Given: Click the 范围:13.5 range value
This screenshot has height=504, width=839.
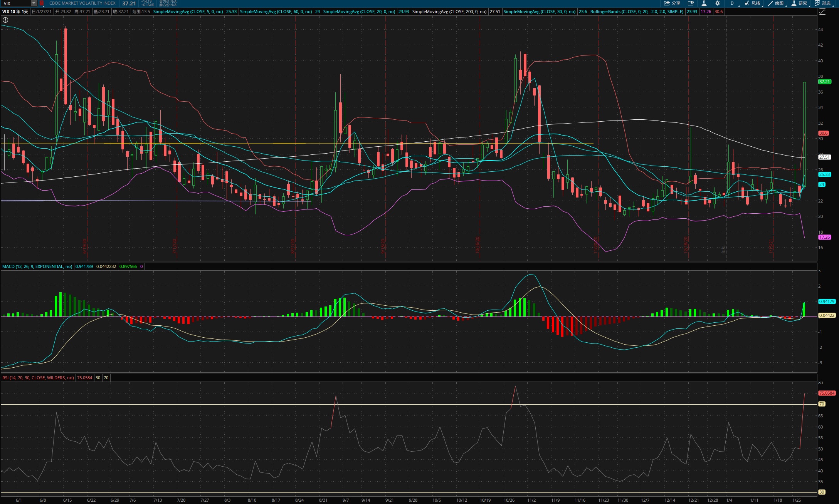Looking at the screenshot, I should (141, 12).
